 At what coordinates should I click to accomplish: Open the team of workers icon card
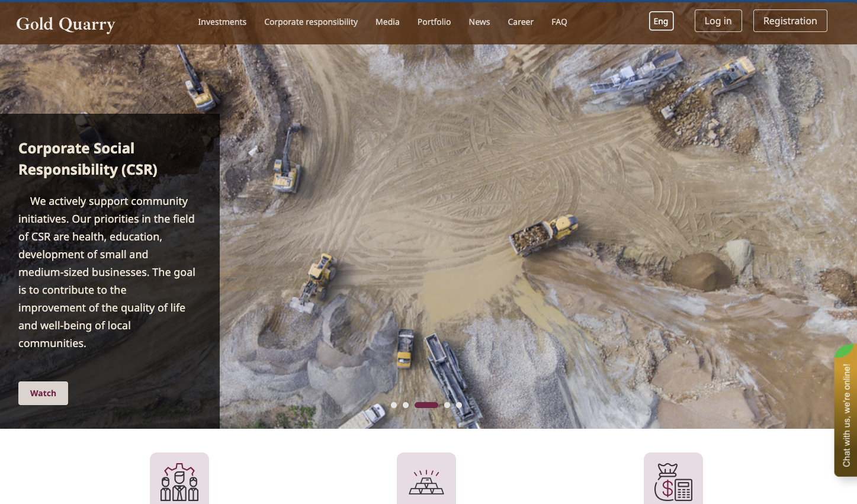[x=179, y=479]
